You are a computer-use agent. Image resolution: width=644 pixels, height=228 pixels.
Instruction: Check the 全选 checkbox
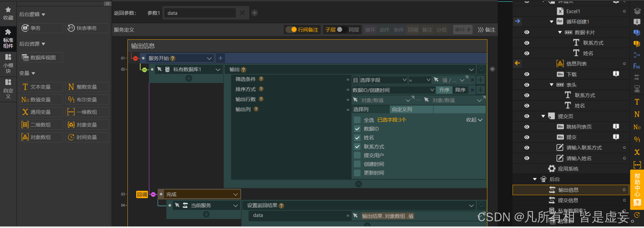pos(357,120)
